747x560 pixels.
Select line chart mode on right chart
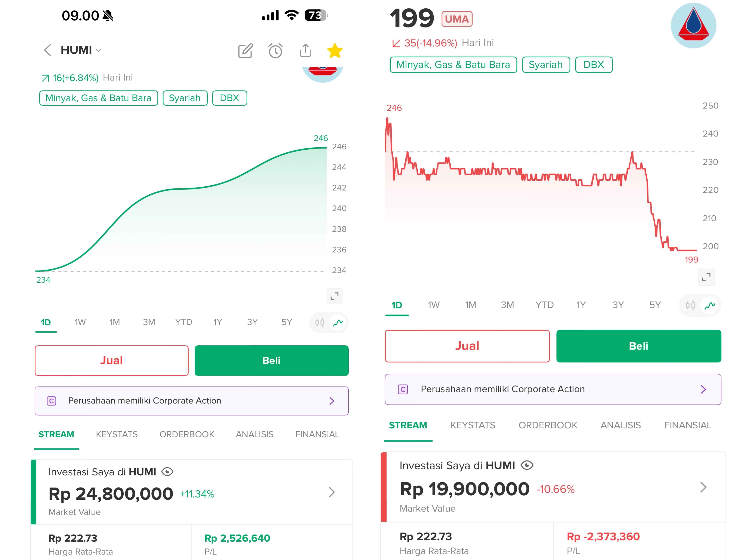point(710,306)
